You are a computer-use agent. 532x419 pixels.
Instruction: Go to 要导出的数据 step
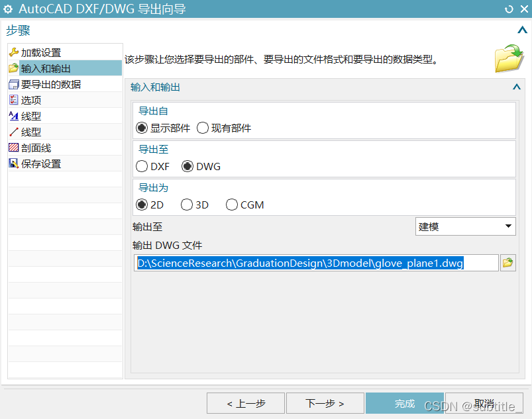point(65,84)
